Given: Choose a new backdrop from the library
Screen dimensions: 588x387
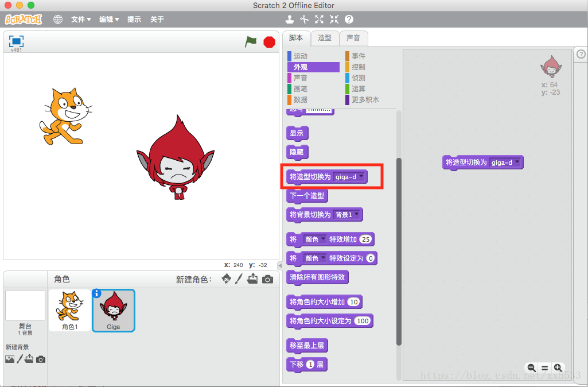Looking at the screenshot, I should pyautogui.click(x=10, y=359).
